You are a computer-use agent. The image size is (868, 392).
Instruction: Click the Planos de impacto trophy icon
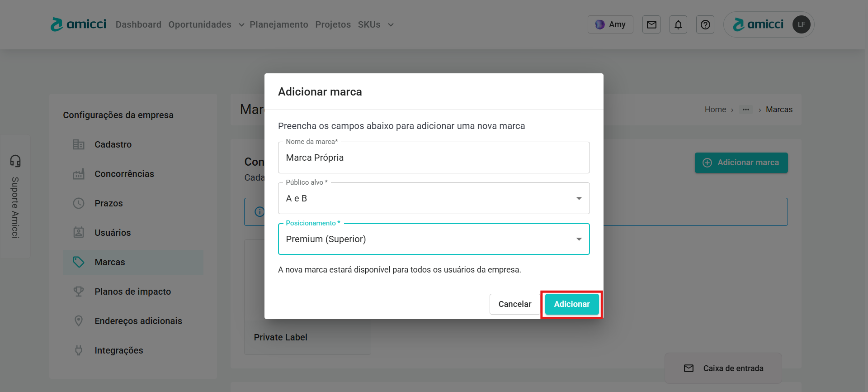click(79, 292)
